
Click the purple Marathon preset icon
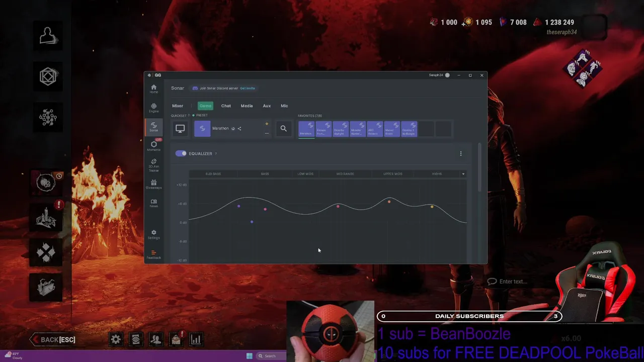tap(202, 129)
